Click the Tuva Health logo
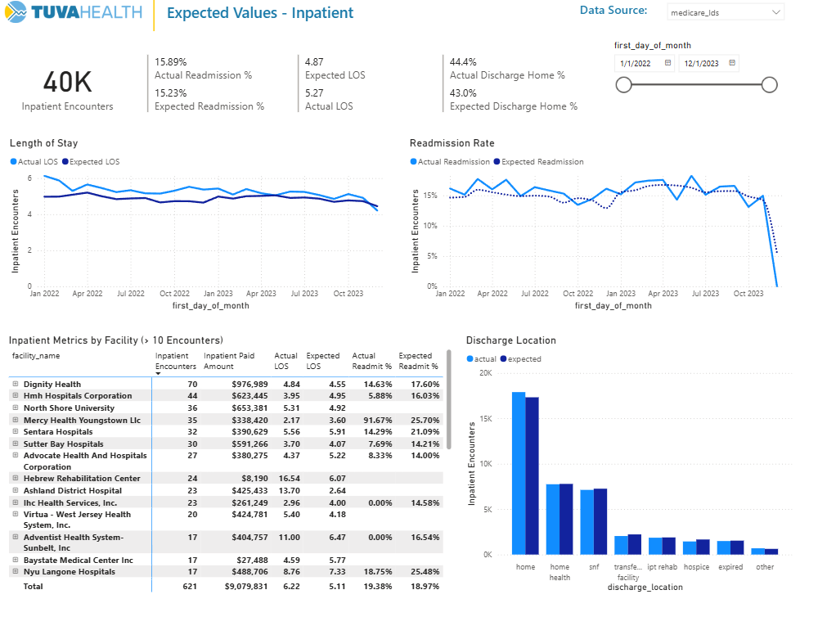This screenshot has width=818, height=644. (x=74, y=13)
